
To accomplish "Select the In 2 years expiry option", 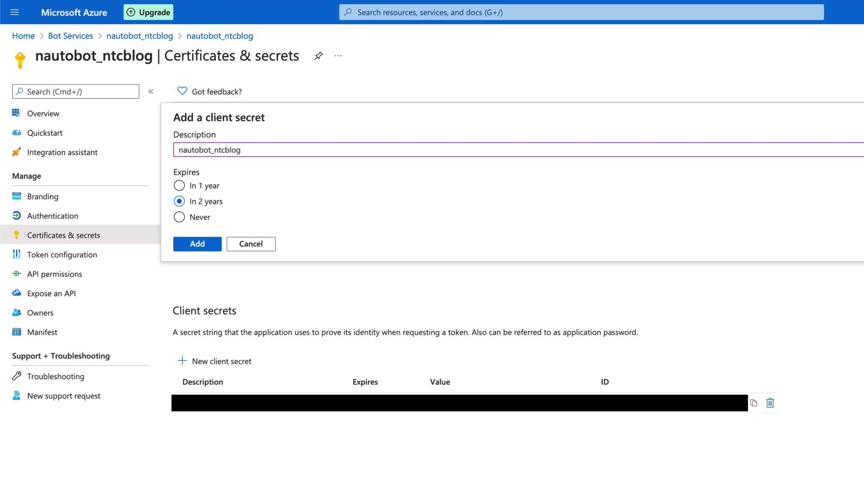I will pyautogui.click(x=179, y=201).
